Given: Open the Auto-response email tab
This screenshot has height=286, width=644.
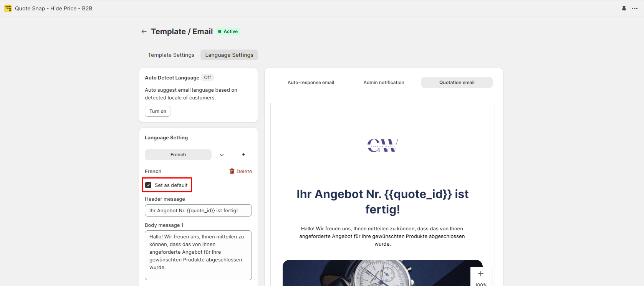Looking at the screenshot, I should tap(311, 83).
